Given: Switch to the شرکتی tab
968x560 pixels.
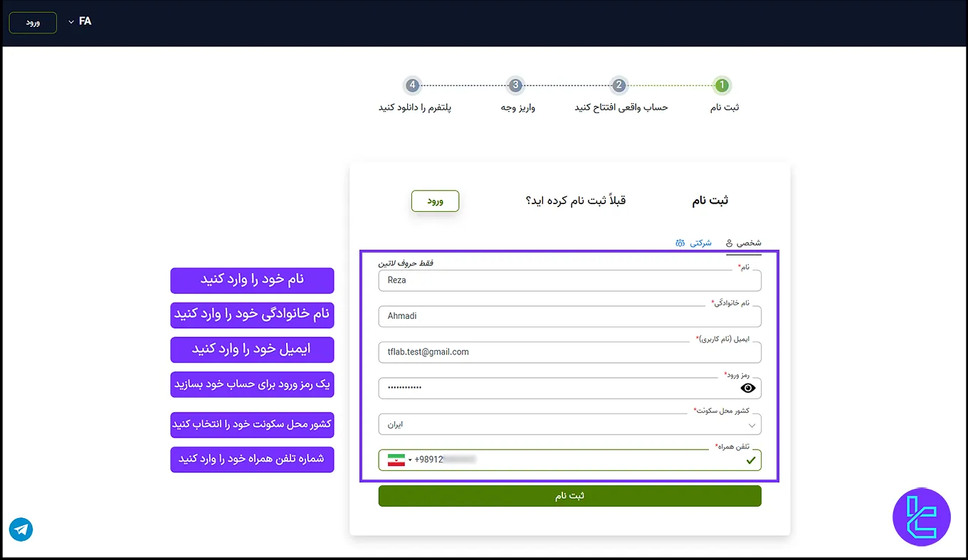Looking at the screenshot, I should 694,243.
